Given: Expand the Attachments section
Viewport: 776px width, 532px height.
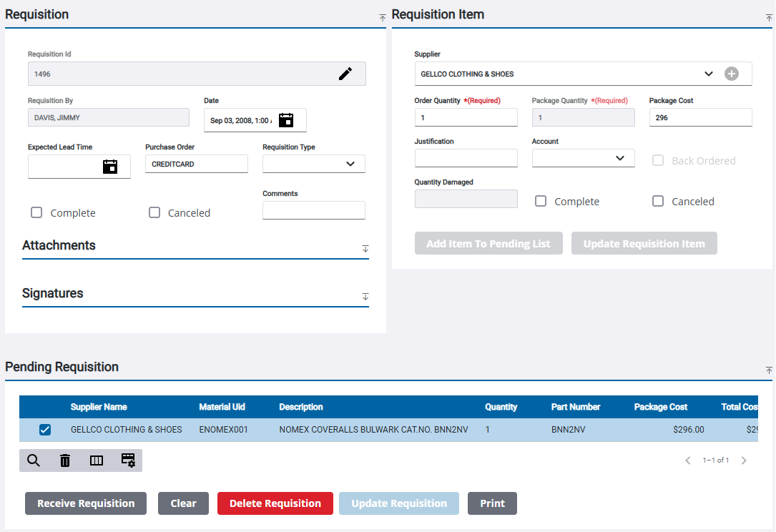Looking at the screenshot, I should click(x=365, y=249).
